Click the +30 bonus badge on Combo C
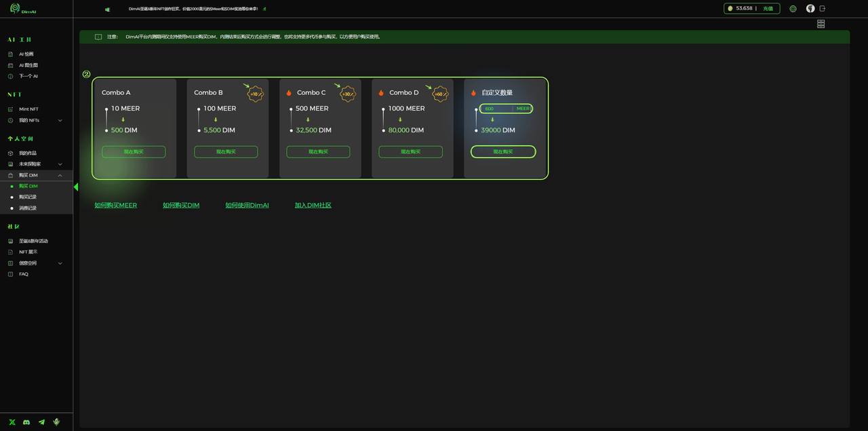Viewport: 868px width, 431px height. click(x=347, y=94)
